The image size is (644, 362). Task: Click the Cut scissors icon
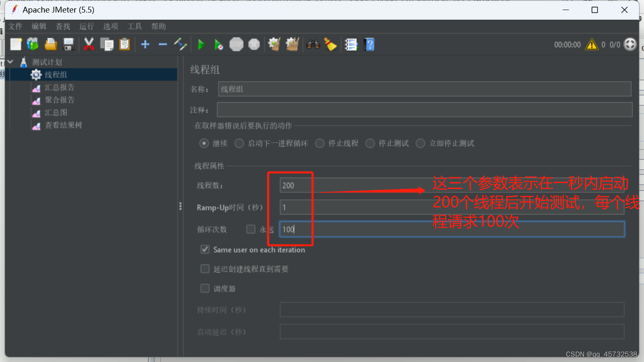[x=89, y=44]
